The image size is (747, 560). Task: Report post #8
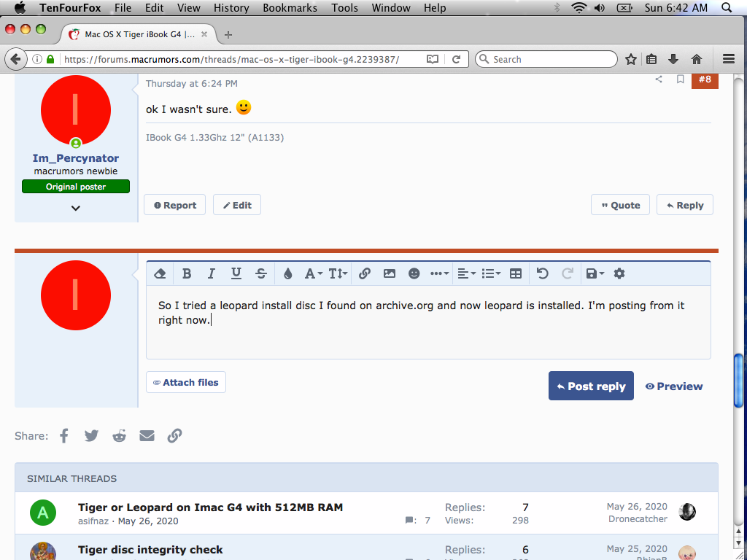coord(175,205)
